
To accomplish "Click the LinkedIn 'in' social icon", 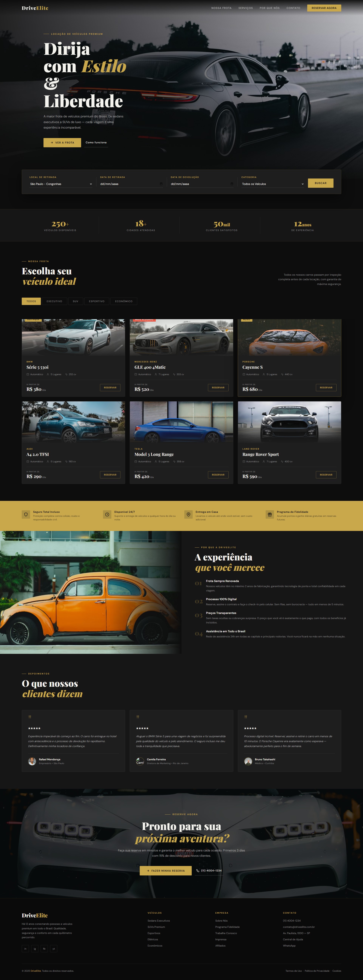I will click(26, 948).
